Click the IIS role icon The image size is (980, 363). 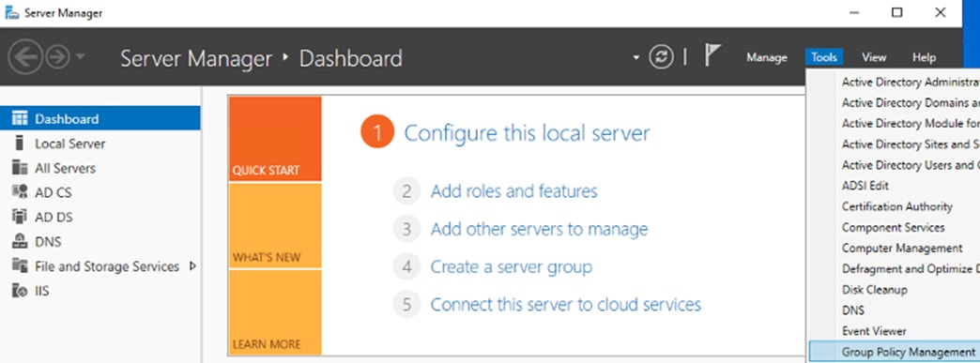click(x=20, y=291)
